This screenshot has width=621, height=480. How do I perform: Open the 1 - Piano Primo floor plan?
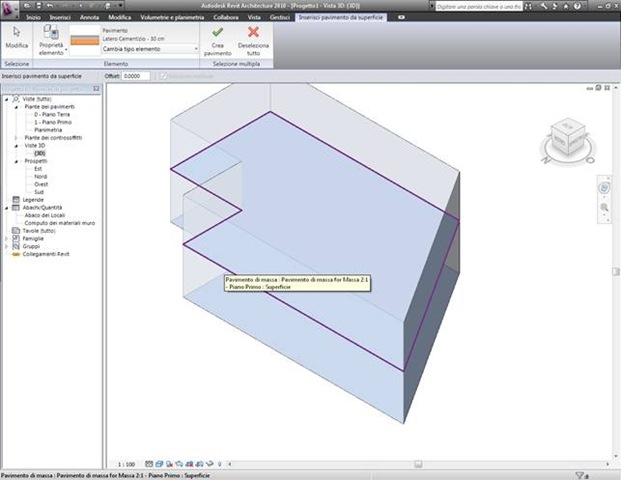[53, 122]
